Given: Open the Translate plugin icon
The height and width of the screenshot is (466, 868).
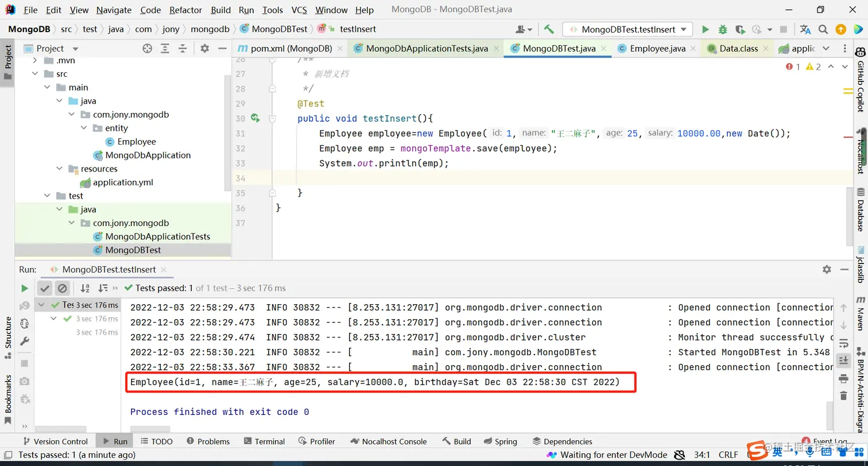Looking at the screenshot, I should click(805, 29).
